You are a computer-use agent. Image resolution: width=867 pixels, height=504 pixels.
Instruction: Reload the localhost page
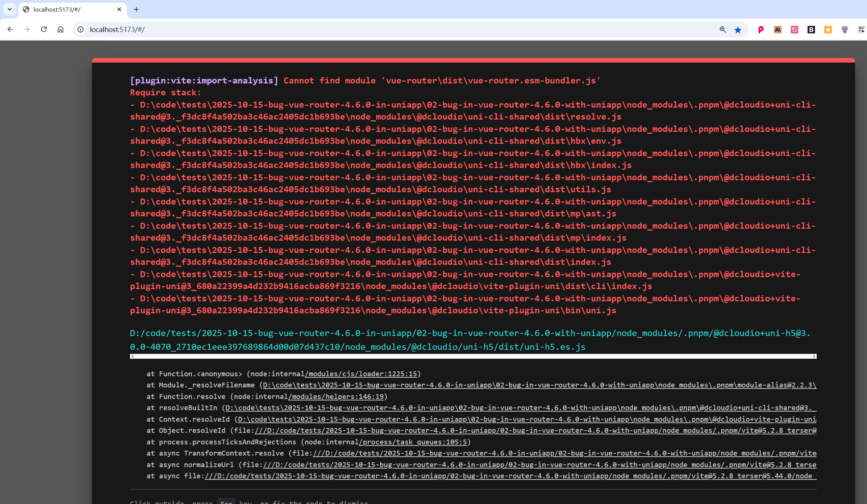tap(44, 29)
